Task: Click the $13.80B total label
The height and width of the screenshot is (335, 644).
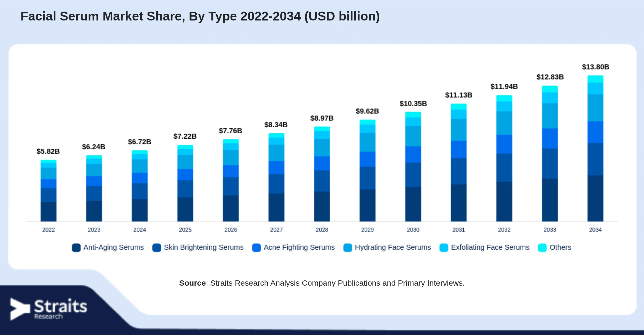Action: [596, 67]
